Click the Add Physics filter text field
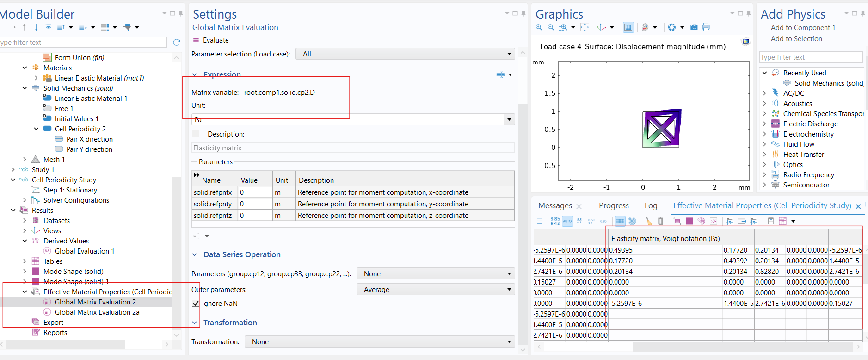Viewport: 868px width, 360px height. [811, 57]
